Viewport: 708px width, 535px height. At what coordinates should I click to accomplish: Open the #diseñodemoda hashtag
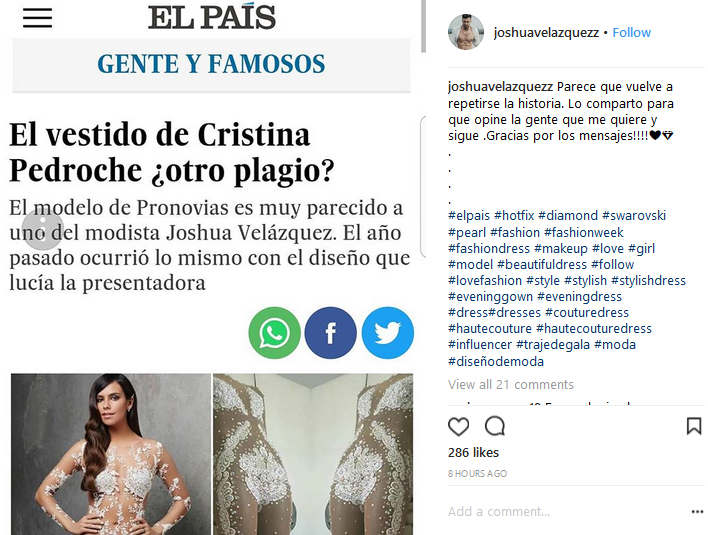[496, 361]
